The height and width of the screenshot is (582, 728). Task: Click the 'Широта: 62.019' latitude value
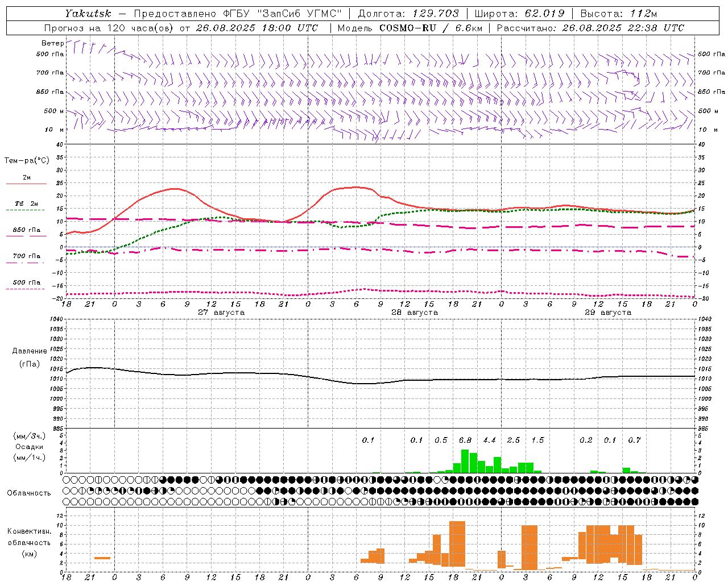pos(519,14)
